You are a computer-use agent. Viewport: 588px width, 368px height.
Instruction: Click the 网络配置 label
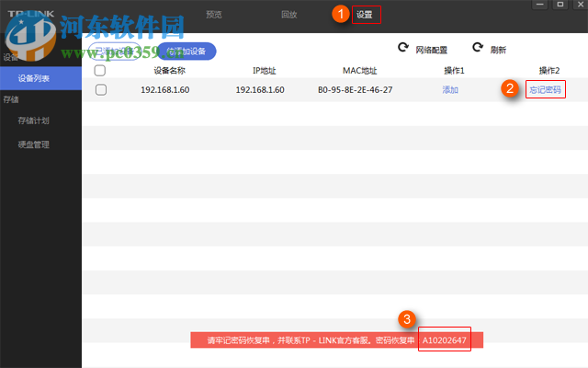[x=431, y=50]
